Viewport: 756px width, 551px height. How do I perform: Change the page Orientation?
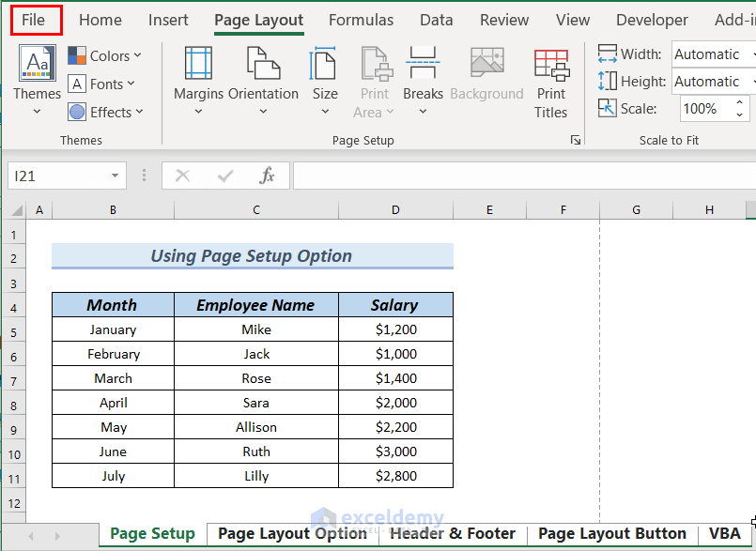263,80
